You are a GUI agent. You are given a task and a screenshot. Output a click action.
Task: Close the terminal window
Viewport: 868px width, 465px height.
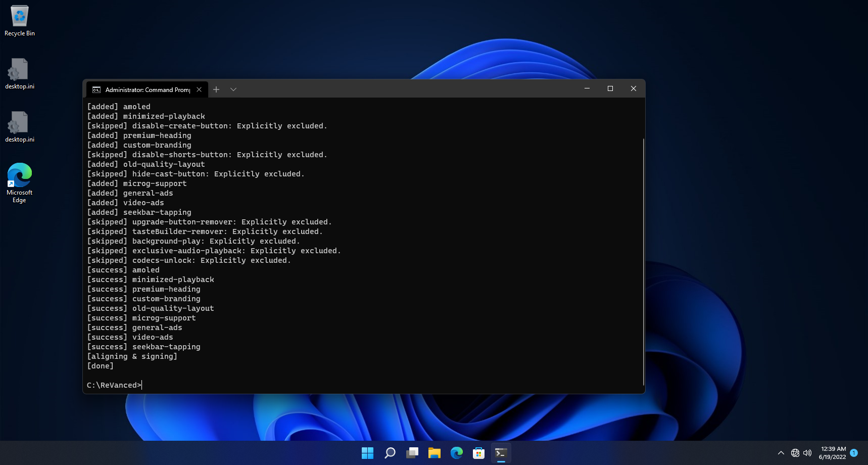pos(634,88)
